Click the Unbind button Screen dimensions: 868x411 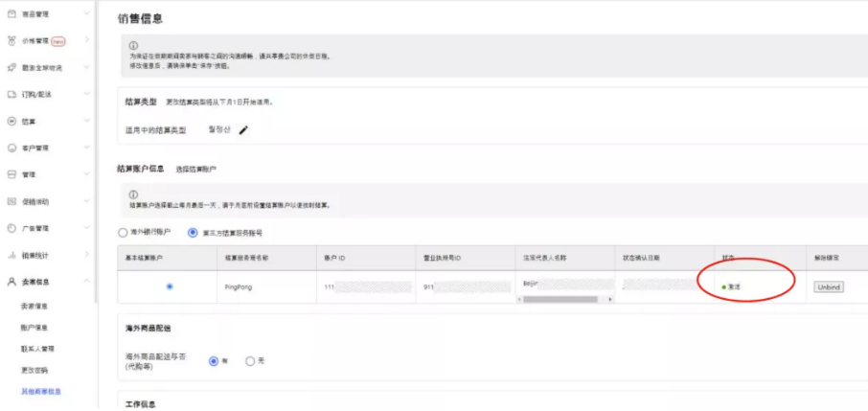[x=828, y=287]
